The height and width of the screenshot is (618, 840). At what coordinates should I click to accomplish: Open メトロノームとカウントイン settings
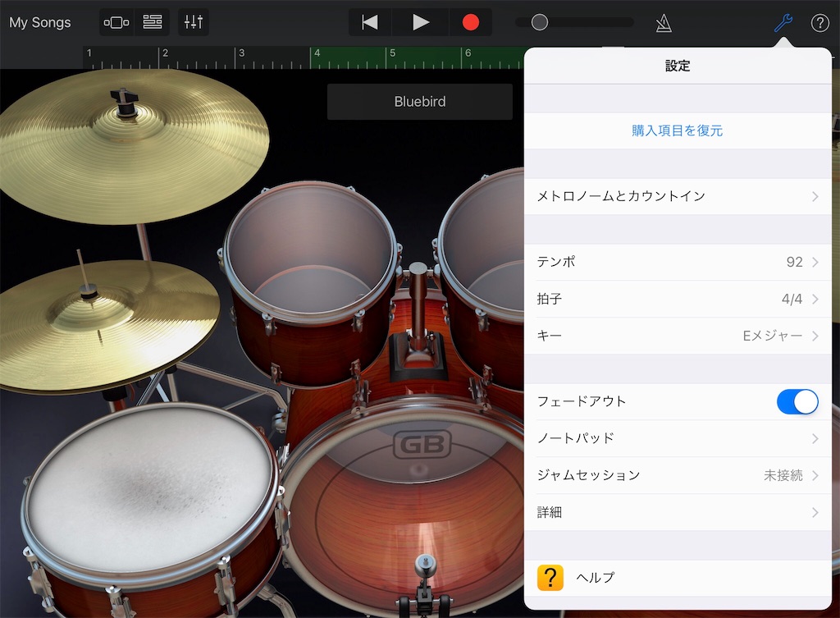pos(678,196)
